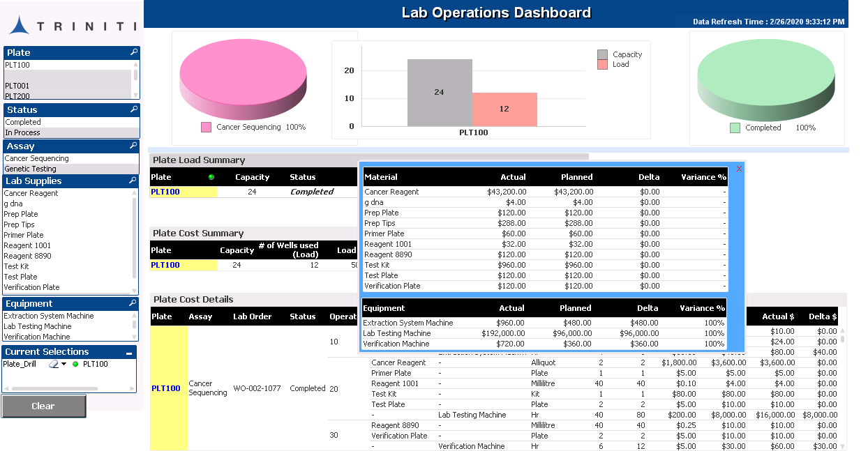Screen dimensions: 868x451
Task: Click the pink Load legend swatch
Action: pyautogui.click(x=602, y=65)
